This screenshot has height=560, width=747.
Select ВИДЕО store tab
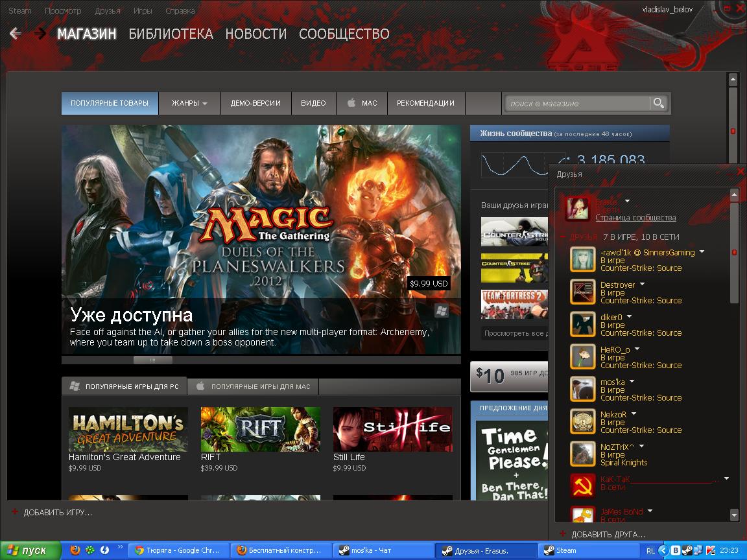pyautogui.click(x=313, y=103)
